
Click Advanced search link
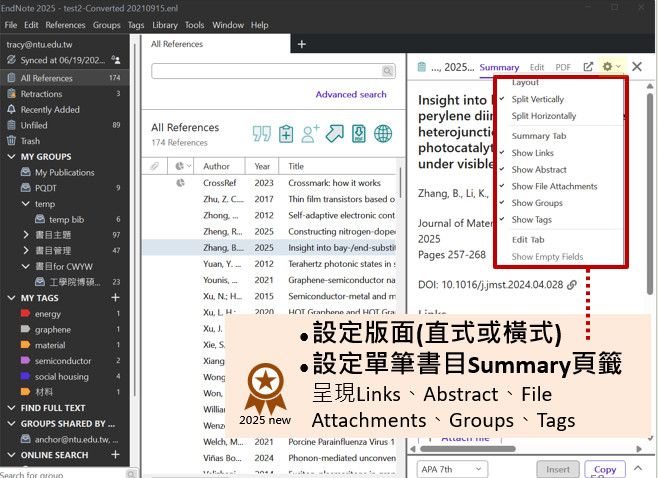[351, 94]
